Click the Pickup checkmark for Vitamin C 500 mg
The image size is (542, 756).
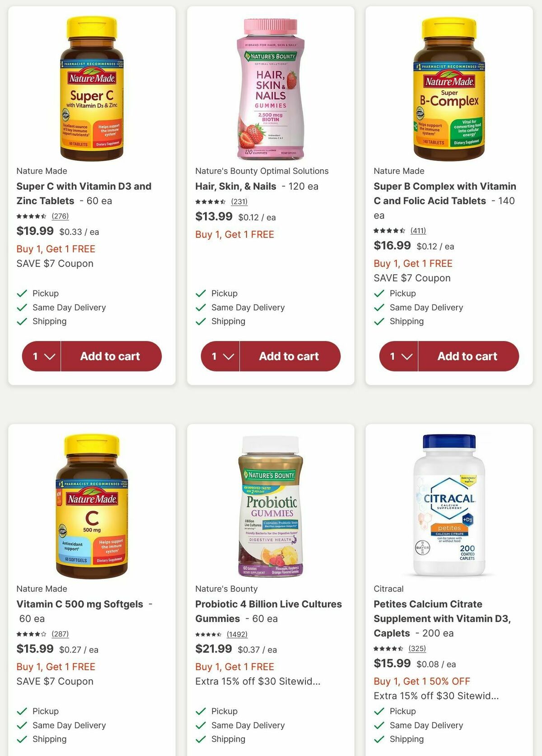[x=22, y=711]
